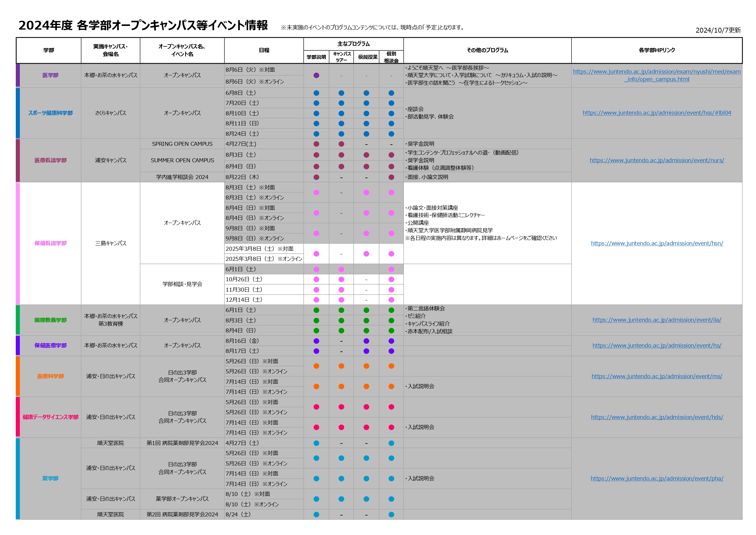The width and height of the screenshot is (756, 535).
Task: Select the 国際教養学部 faculty cell
Action: point(50,320)
